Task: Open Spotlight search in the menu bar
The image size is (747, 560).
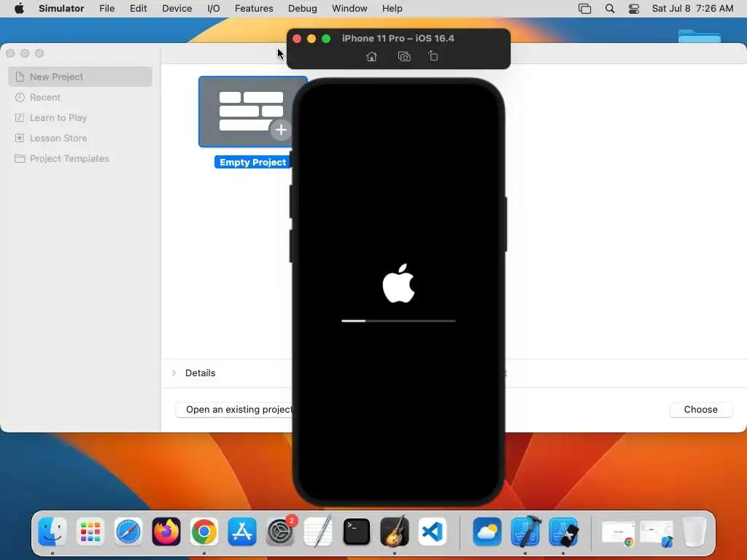Action: click(610, 9)
